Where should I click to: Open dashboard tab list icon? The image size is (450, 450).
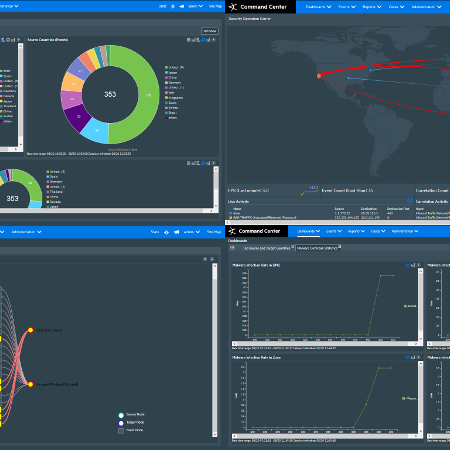[x=232, y=248]
